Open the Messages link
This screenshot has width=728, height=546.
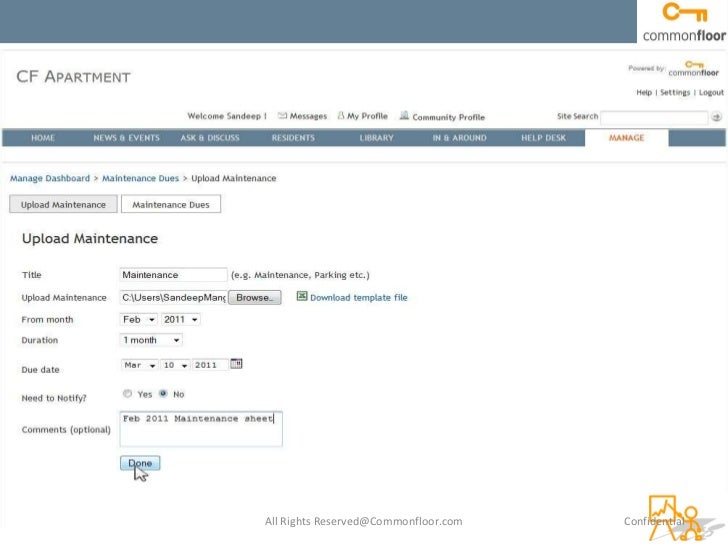click(x=308, y=116)
